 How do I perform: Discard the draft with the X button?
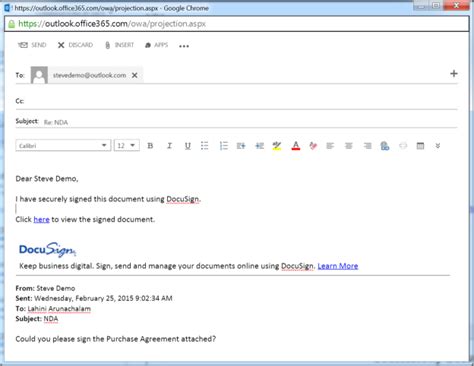[x=75, y=45]
